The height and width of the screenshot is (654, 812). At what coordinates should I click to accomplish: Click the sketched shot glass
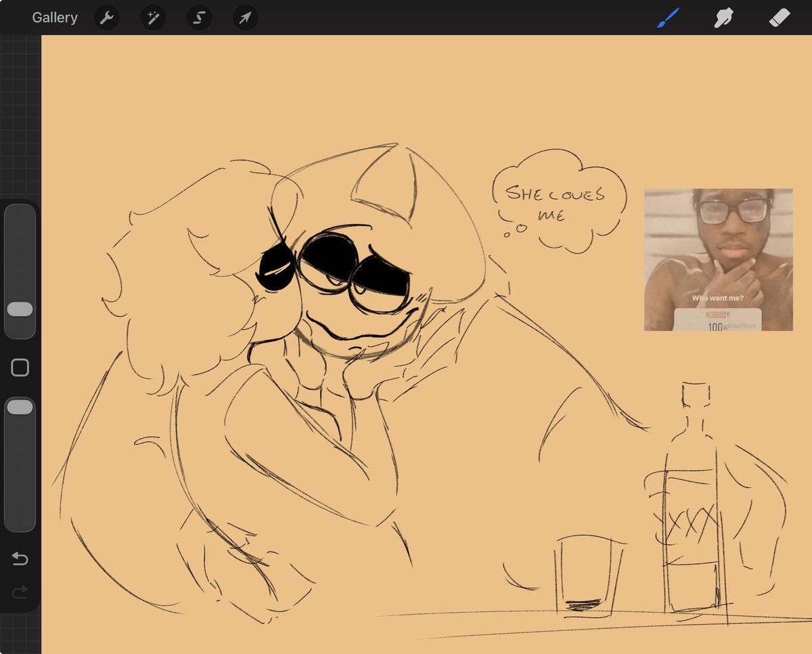coord(588,575)
